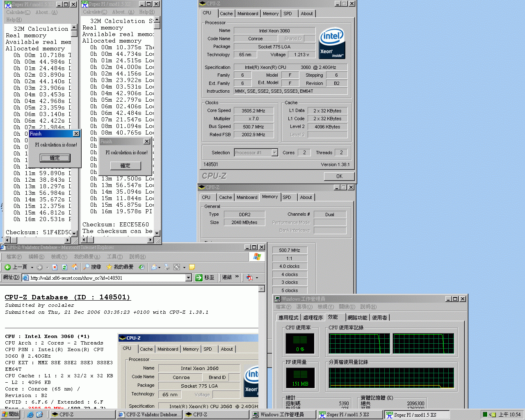Click the Super PI icon in left window title
This screenshot has width=525, height=420.
pyautogui.click(x=7, y=5)
